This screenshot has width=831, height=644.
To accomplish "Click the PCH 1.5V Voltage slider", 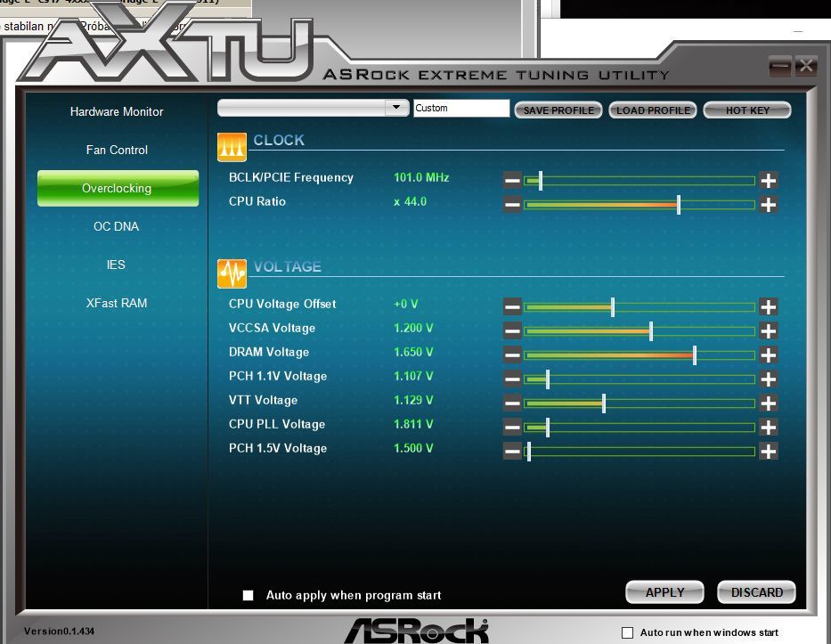I will pos(640,452).
